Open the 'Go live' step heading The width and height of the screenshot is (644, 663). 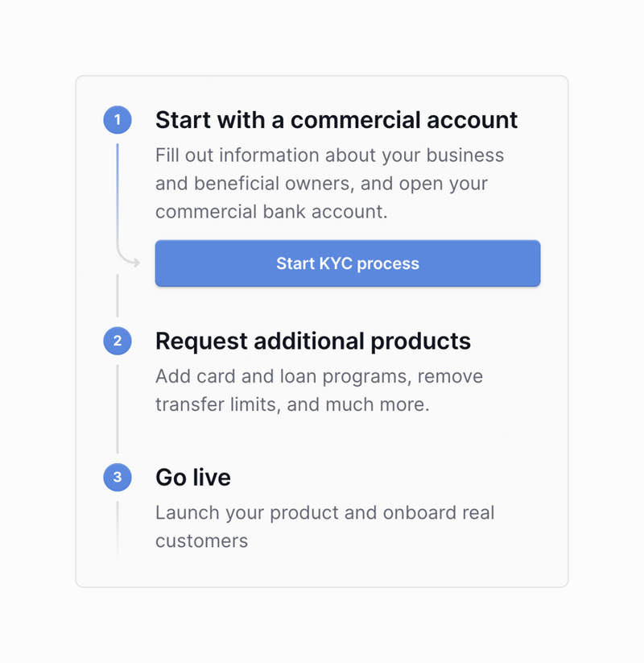pos(193,478)
